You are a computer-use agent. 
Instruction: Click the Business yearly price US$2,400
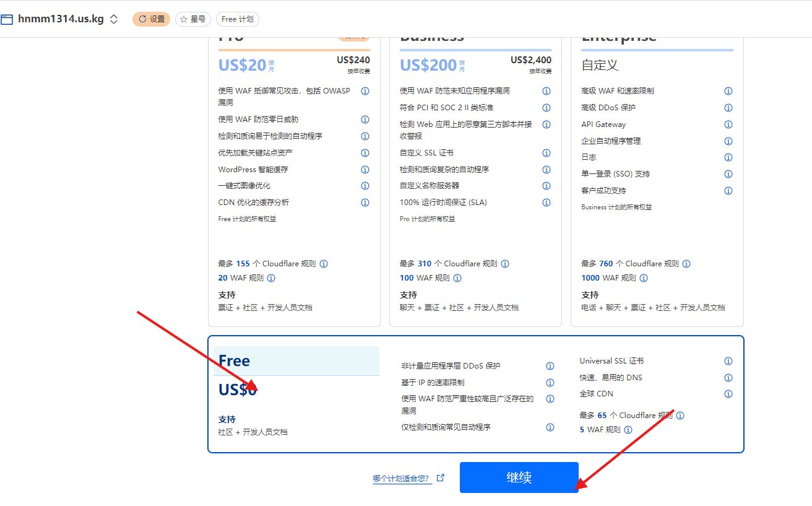pyautogui.click(x=531, y=60)
